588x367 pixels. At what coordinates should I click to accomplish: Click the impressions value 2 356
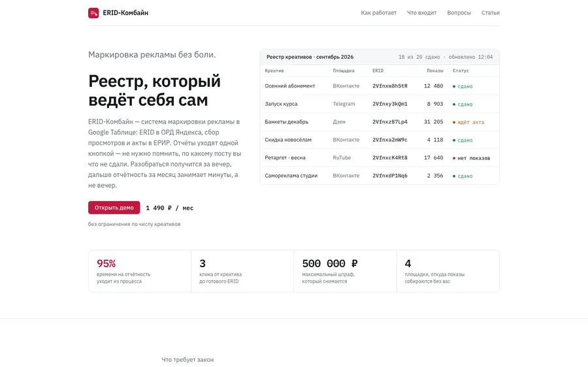[x=434, y=176]
